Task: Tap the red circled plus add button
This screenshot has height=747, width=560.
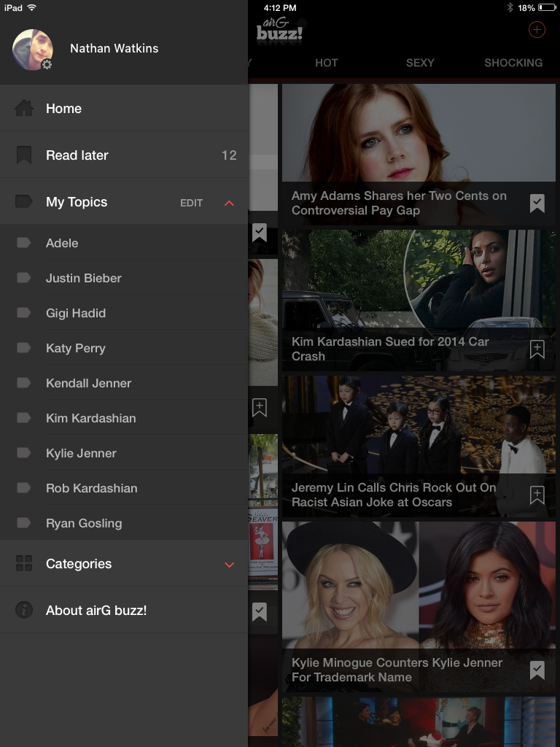Action: (537, 29)
